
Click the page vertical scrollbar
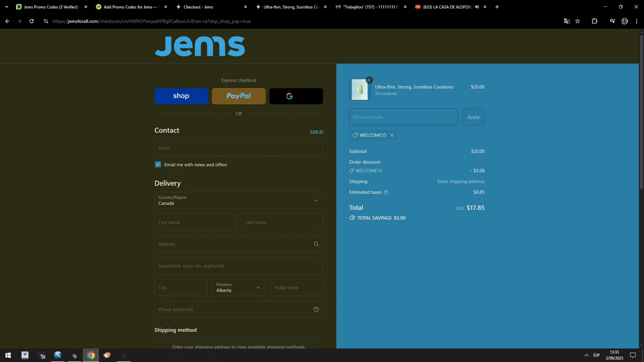coord(641,112)
